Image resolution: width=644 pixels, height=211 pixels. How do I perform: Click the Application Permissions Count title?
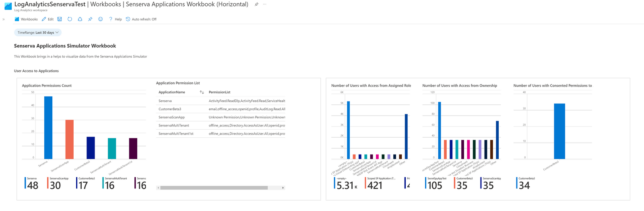click(x=47, y=86)
